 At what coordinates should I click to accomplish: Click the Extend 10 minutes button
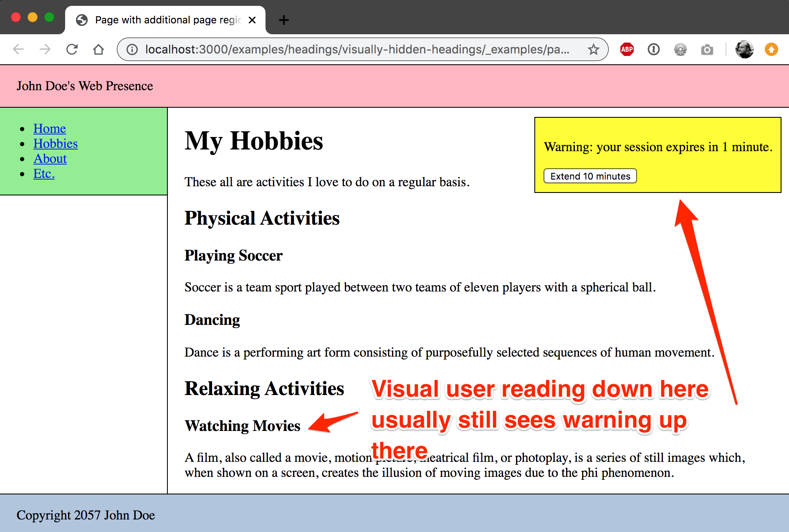590,176
